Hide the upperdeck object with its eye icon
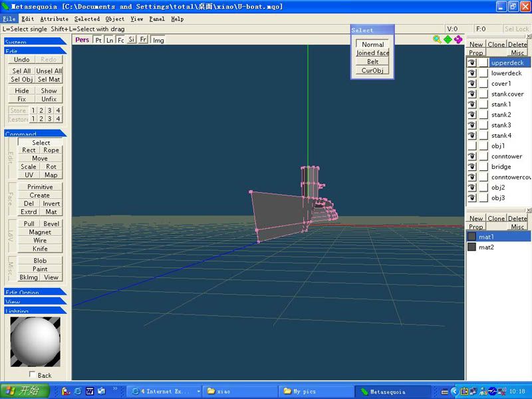 [471, 63]
